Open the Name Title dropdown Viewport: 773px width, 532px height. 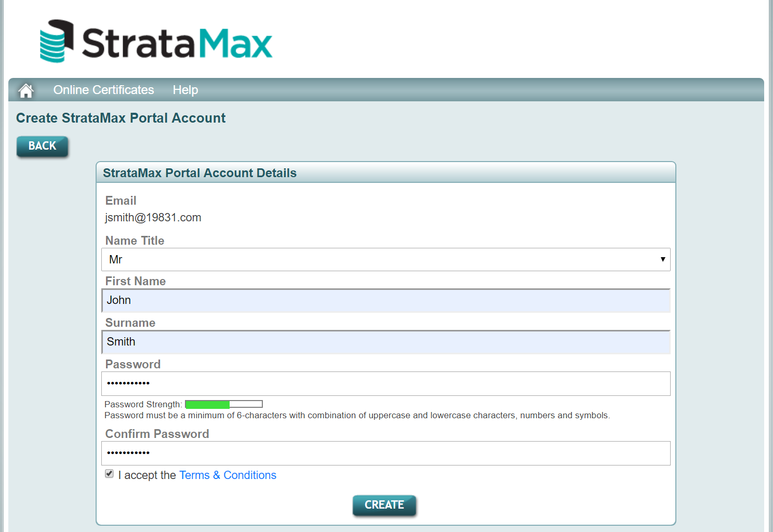[386, 259]
